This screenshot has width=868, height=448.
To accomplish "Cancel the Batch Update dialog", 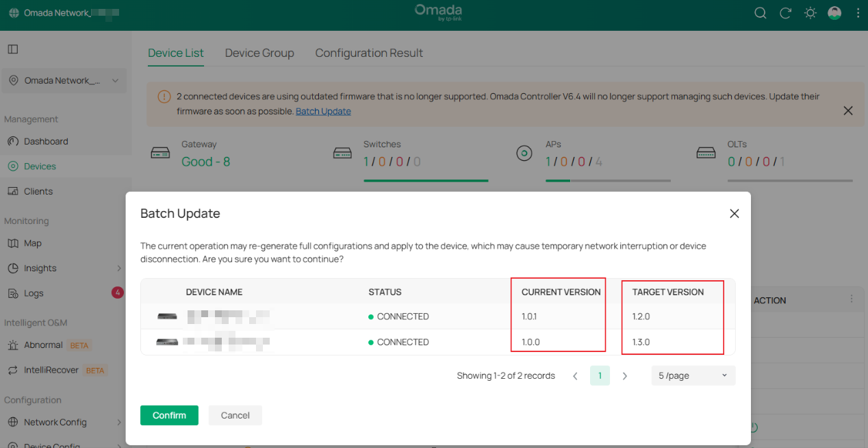I will point(235,415).
